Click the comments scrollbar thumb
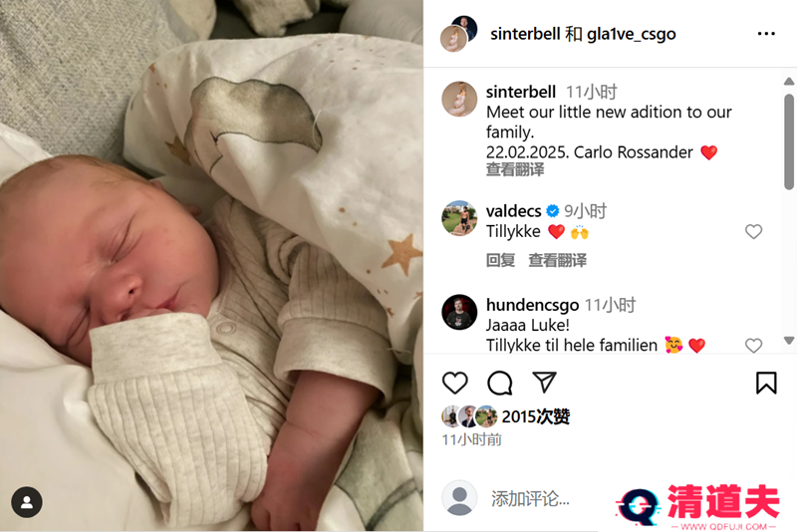 [789, 141]
